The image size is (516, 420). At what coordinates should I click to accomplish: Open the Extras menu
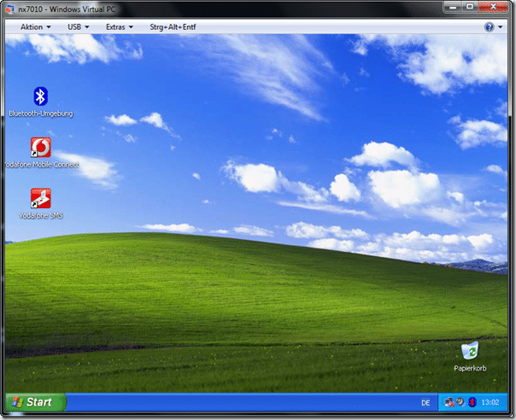[x=119, y=27]
